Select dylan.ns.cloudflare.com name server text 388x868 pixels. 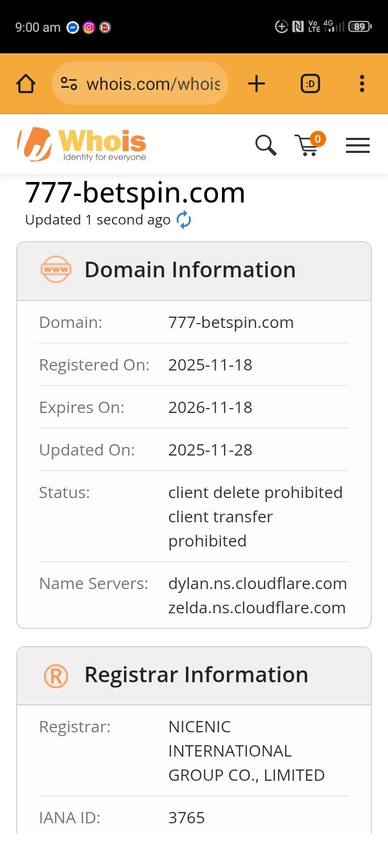pyautogui.click(x=258, y=584)
